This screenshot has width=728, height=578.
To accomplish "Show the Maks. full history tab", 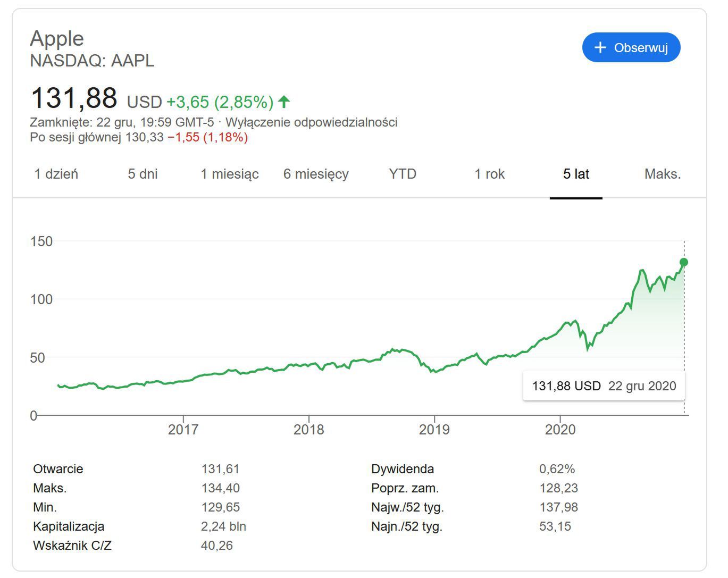I will coord(663,174).
